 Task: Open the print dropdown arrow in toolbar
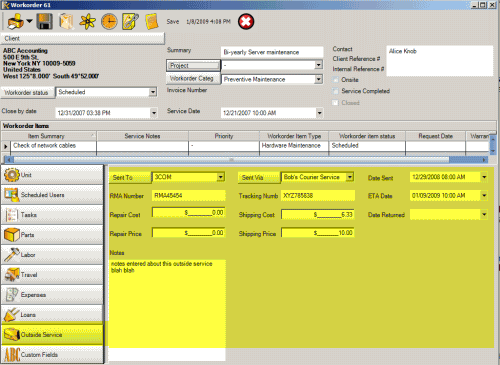click(x=29, y=21)
